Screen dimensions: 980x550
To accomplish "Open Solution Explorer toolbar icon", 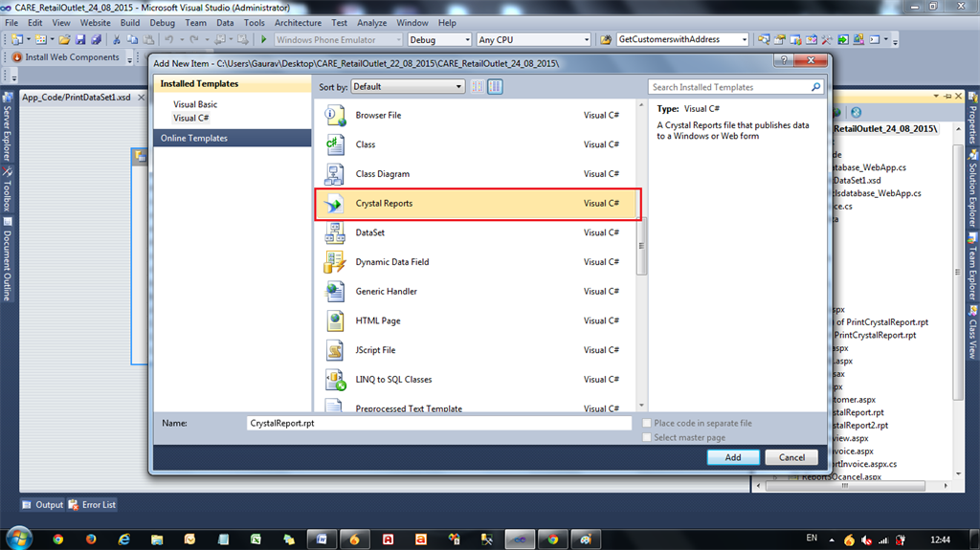I will point(764,40).
